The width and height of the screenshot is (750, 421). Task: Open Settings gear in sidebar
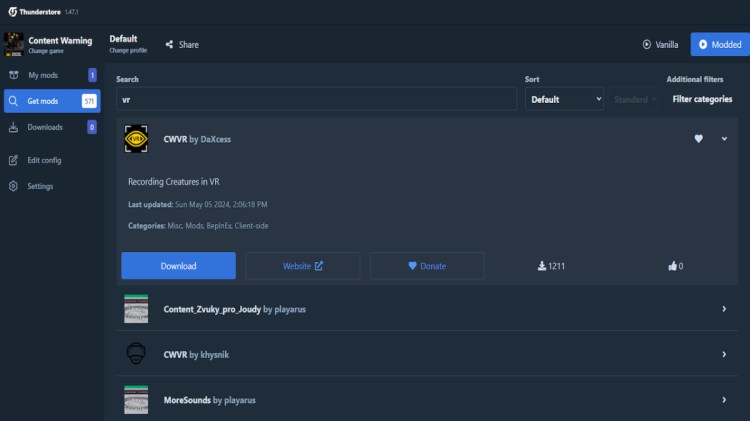(x=40, y=186)
